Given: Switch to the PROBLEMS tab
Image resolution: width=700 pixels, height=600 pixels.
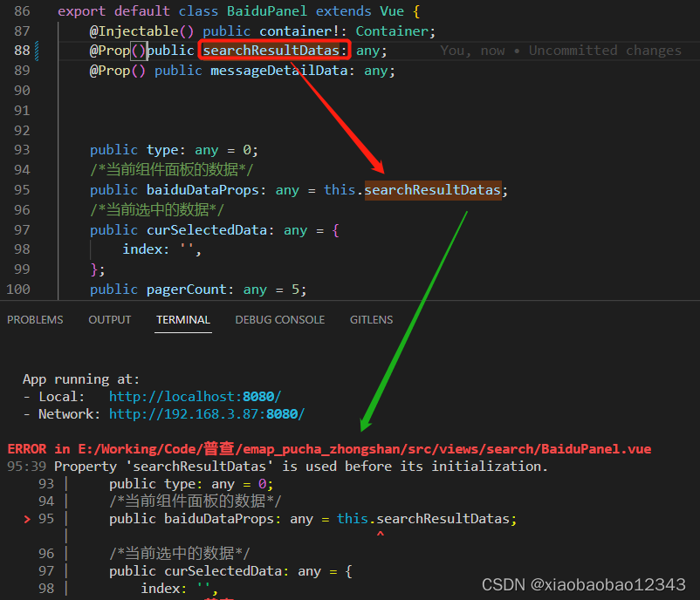Looking at the screenshot, I should tap(35, 319).
